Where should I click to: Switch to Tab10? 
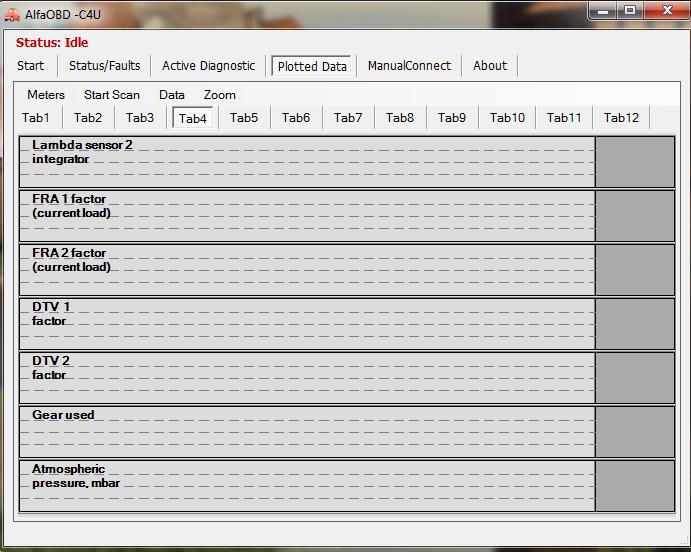pos(507,118)
